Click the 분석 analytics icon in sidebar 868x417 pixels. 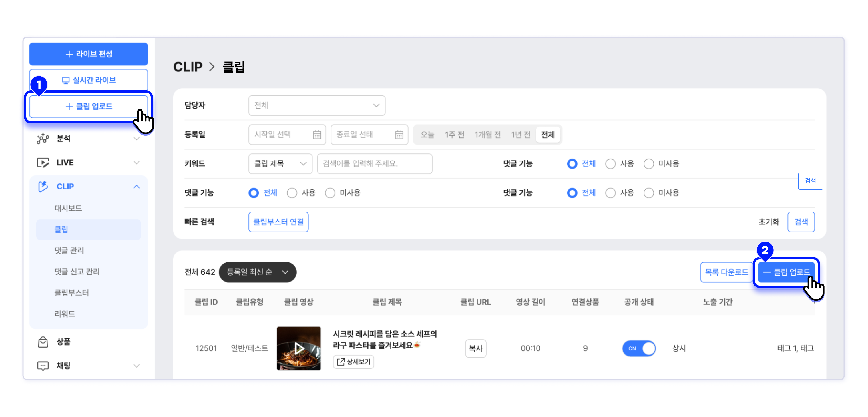click(x=43, y=139)
